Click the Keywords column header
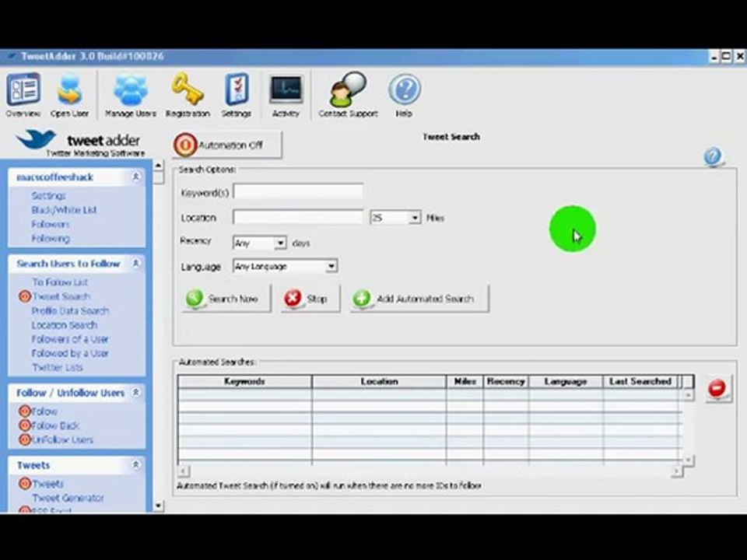747x560 pixels. click(245, 381)
